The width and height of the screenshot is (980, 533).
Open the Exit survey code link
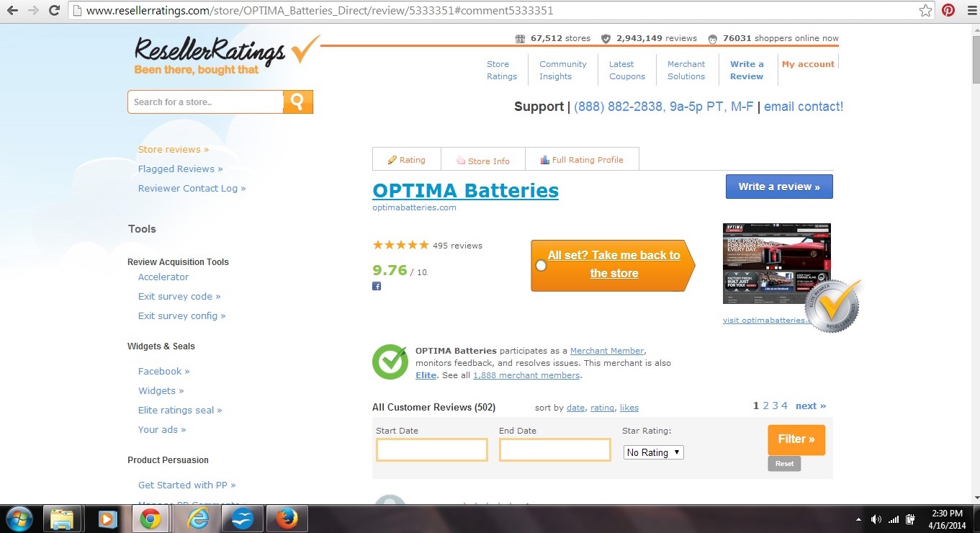(x=179, y=297)
